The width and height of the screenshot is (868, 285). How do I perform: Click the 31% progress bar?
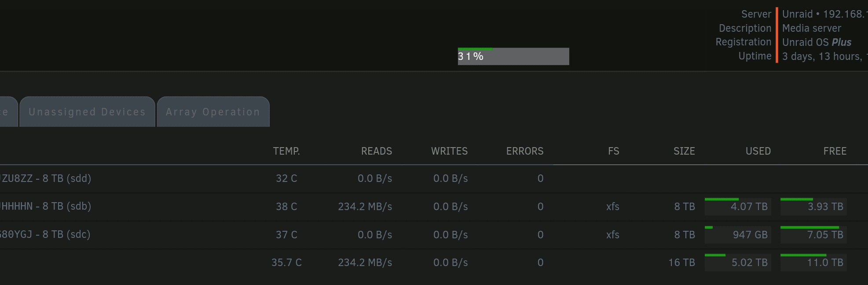(x=513, y=56)
